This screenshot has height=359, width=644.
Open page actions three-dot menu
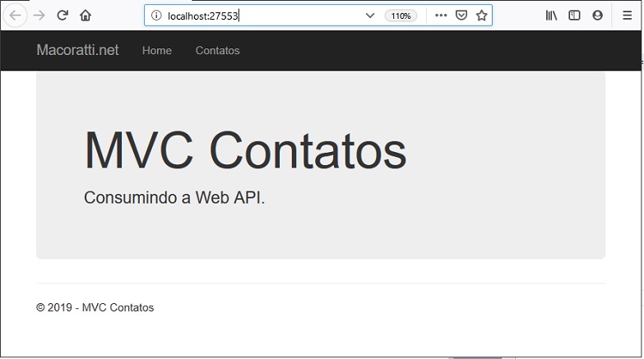tap(441, 16)
